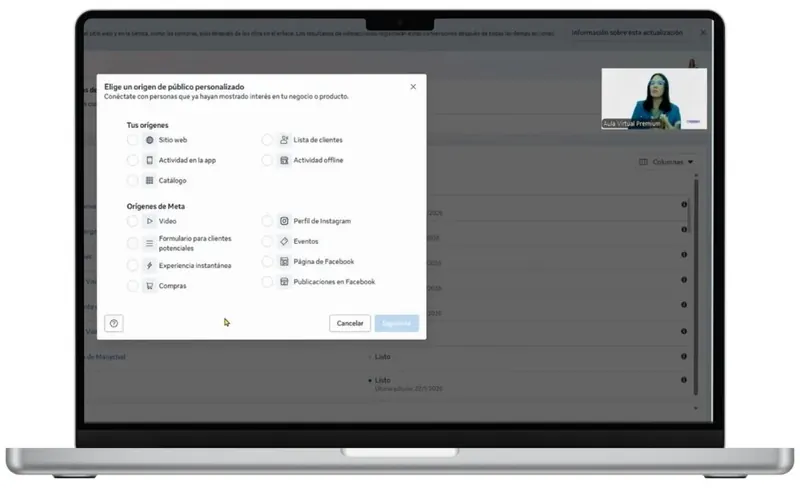Click the store icon for Actividad offline
This screenshot has width=800, height=488.
(x=284, y=160)
